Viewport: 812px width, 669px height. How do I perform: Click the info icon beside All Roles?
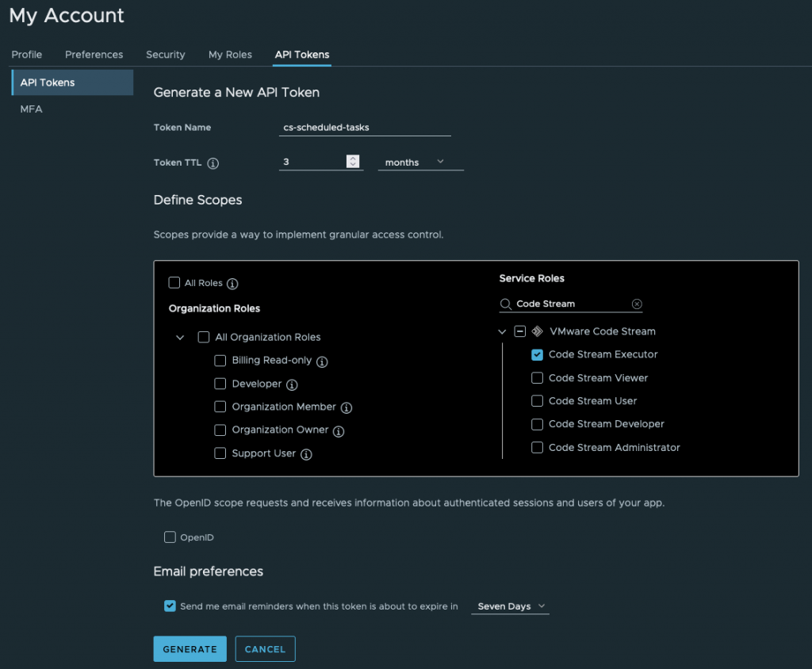[232, 284]
